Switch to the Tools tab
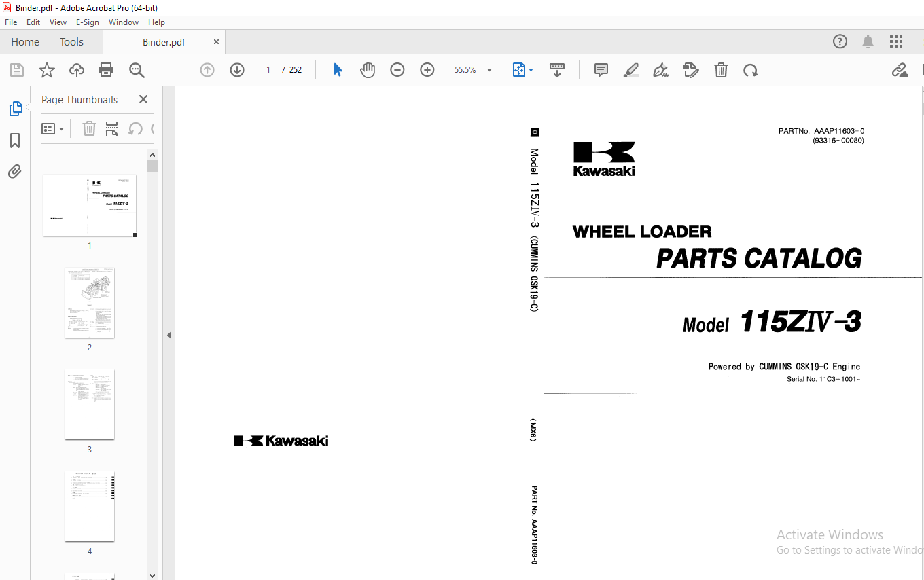Viewport: 924px width, 580px height. [71, 41]
